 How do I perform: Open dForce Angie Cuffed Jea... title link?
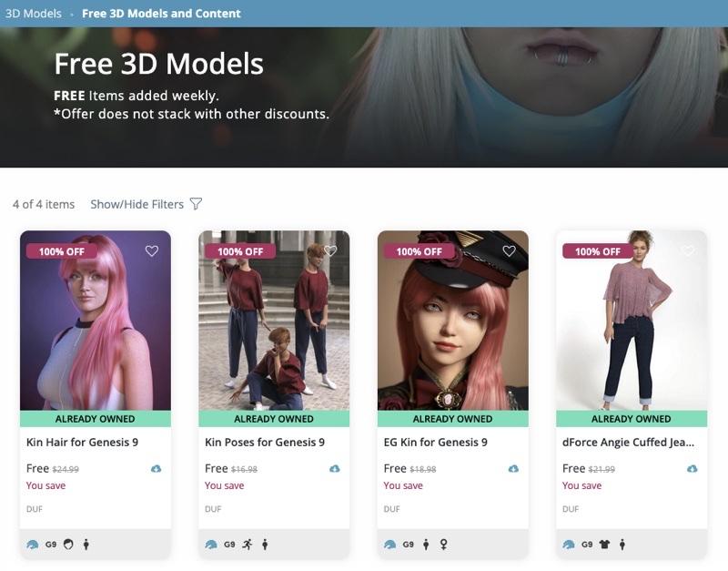click(x=628, y=442)
